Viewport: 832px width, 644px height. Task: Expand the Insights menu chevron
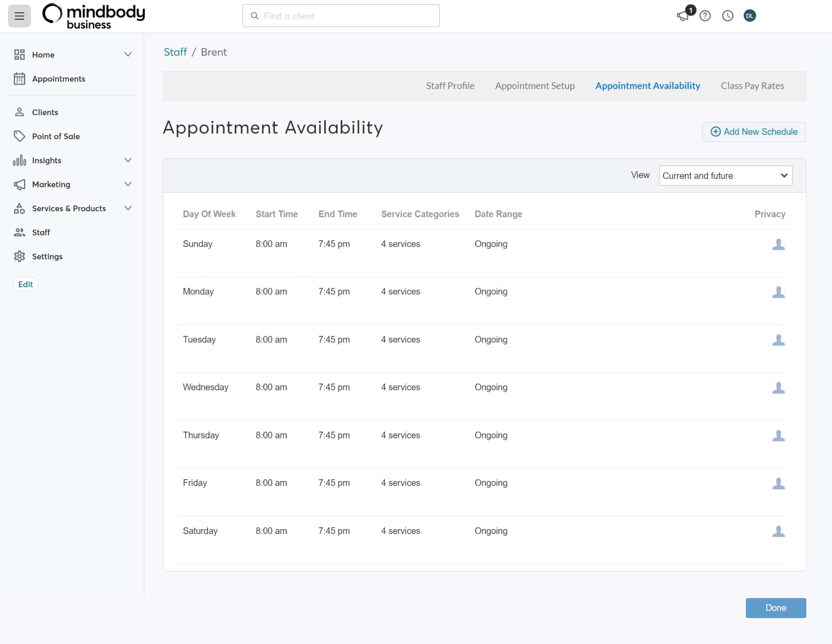[128, 160]
